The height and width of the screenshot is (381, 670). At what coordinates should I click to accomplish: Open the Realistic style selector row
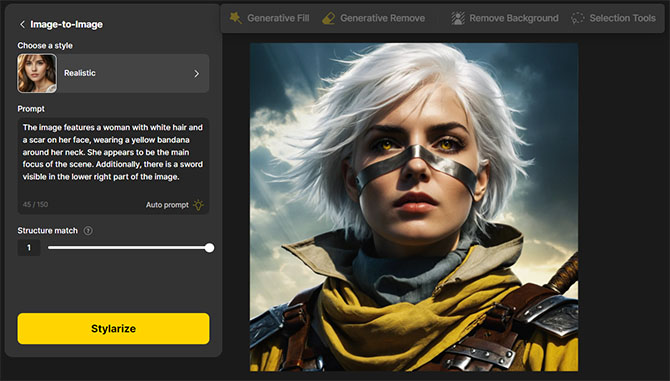[x=113, y=73]
